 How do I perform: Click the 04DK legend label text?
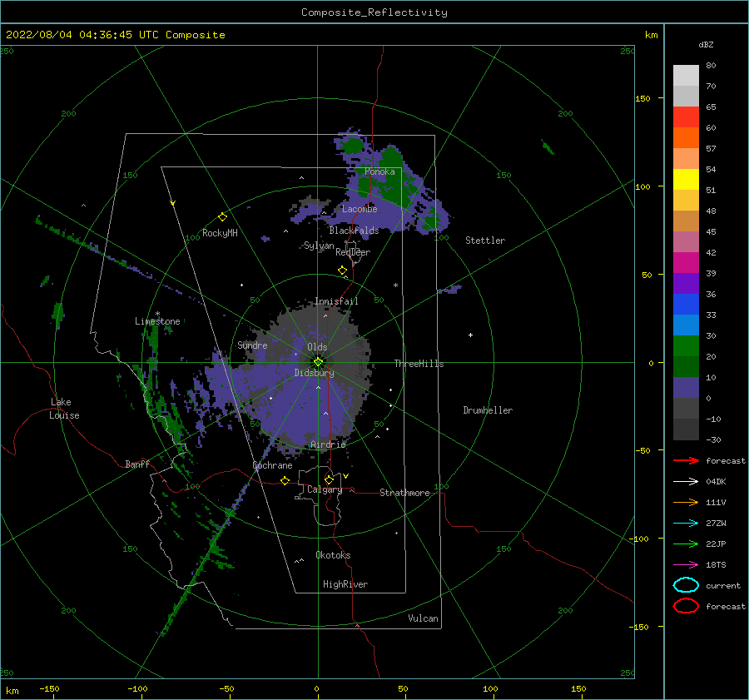pos(716,482)
